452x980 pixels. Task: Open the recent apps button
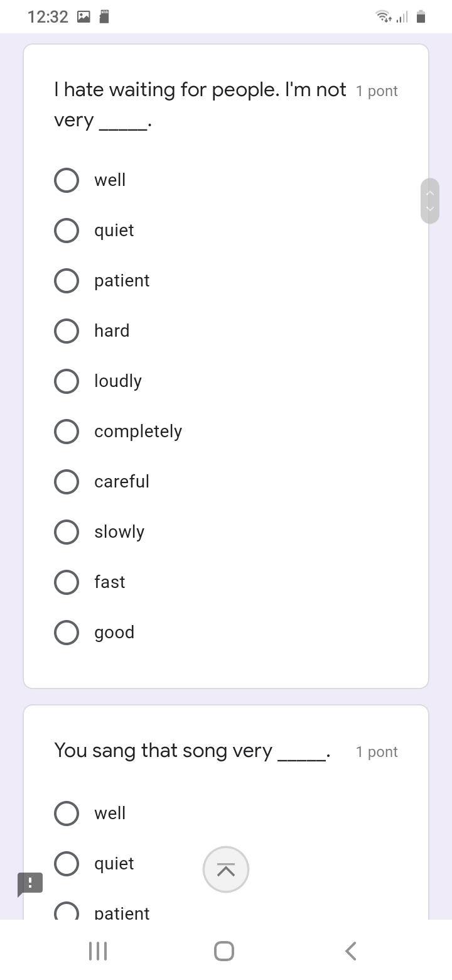(98, 951)
